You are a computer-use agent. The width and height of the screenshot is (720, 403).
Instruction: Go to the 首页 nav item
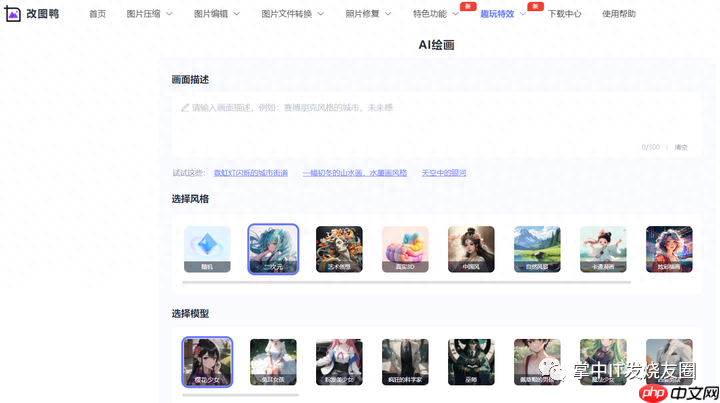(x=97, y=14)
